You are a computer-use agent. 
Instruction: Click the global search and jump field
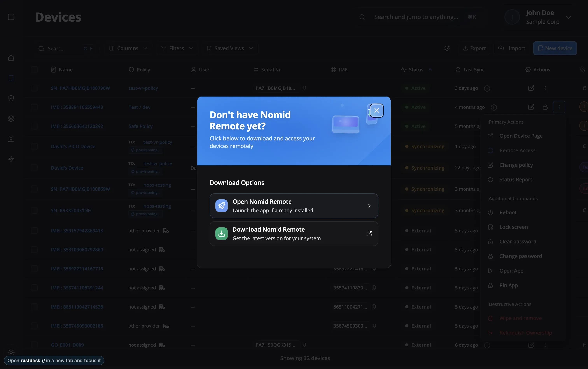click(x=416, y=17)
